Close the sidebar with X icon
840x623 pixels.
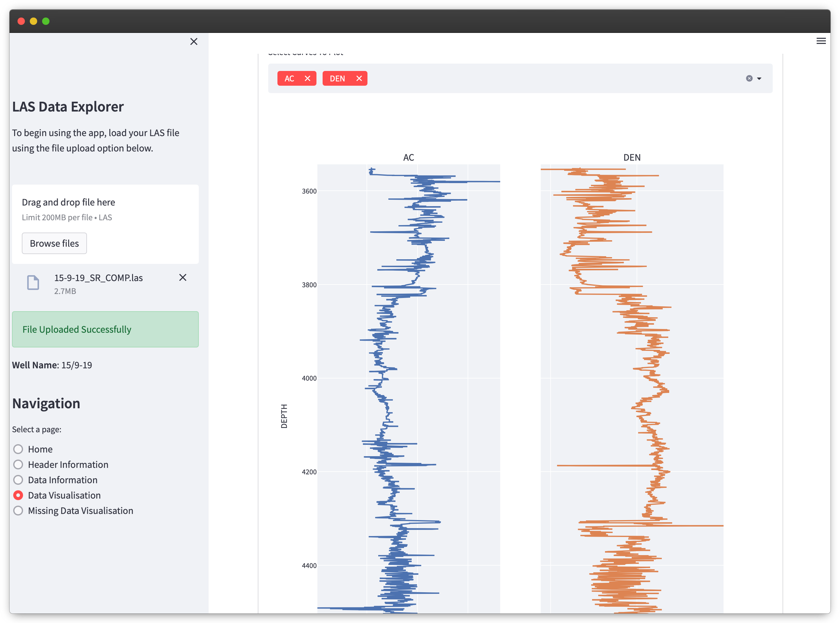pos(194,41)
